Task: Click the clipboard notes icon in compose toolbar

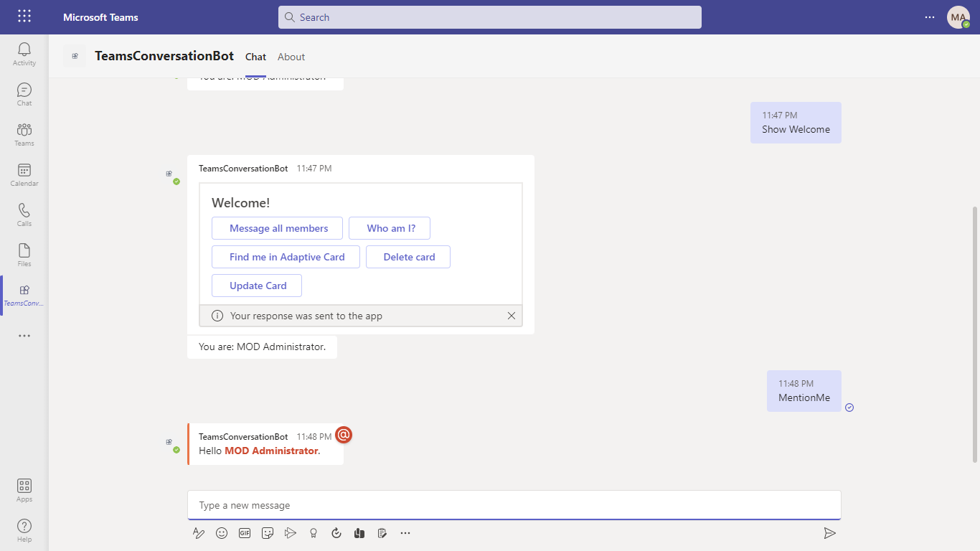Action: pyautogui.click(x=382, y=533)
